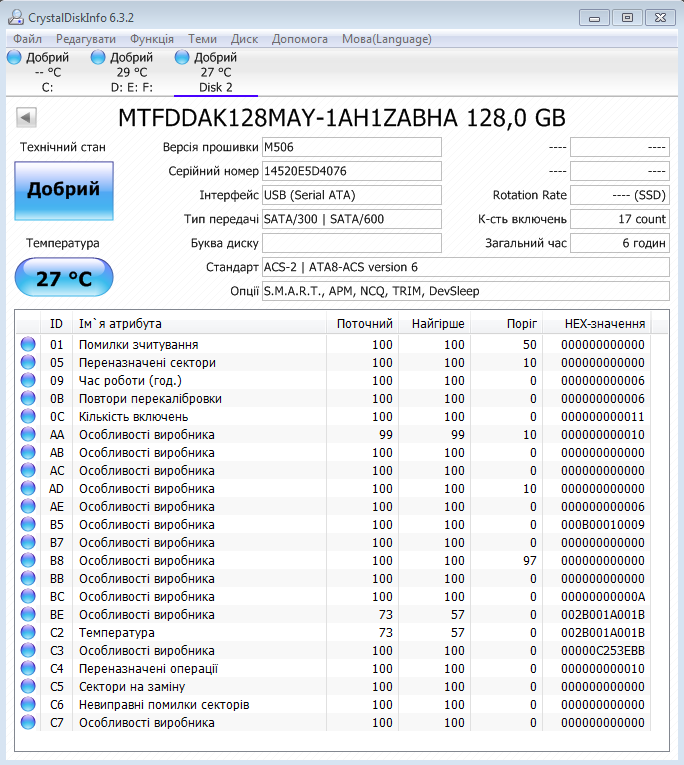684x765 pixels.
Task: Click the status orb for attribute AD
Action: click(x=28, y=488)
